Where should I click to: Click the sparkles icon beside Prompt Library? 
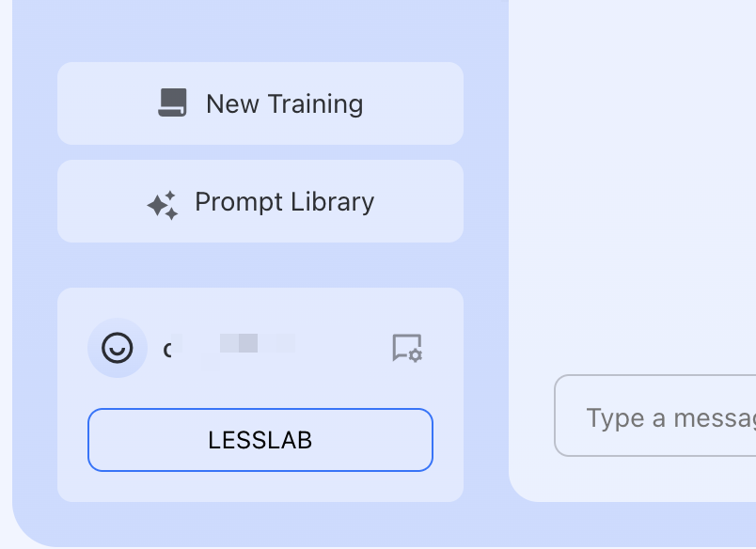(x=163, y=204)
